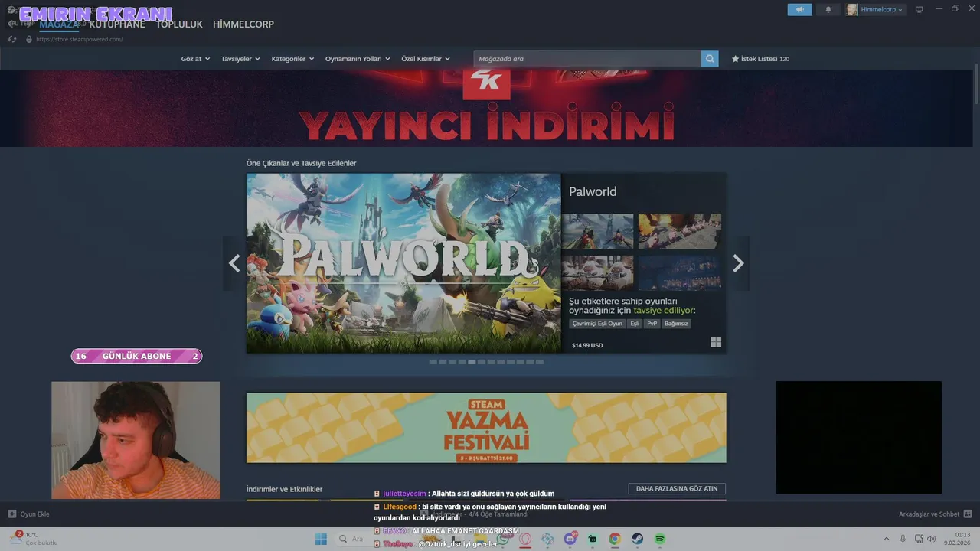Click DAHA FAZLASINA GÖZ ATIN button
This screenshot has width=980, height=551.
[677, 488]
